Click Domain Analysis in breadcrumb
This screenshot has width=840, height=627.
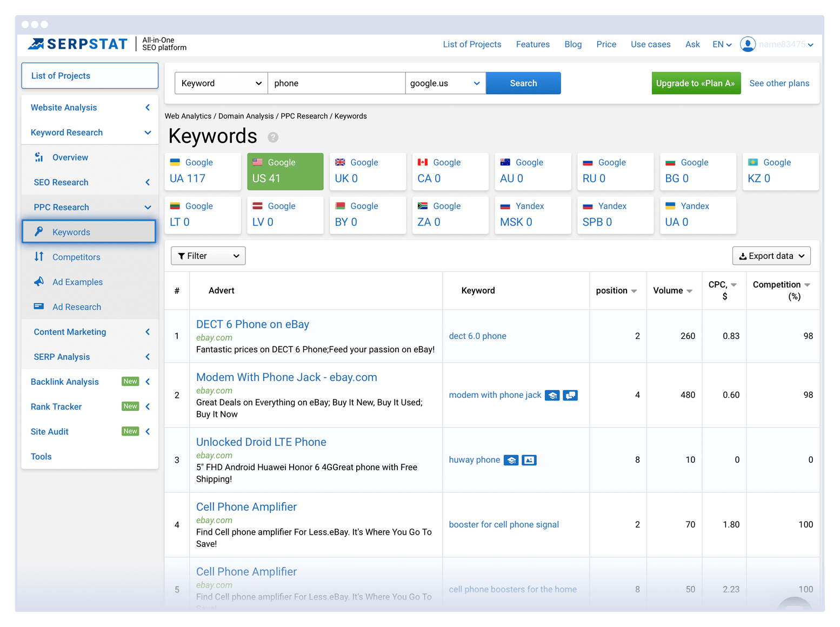click(246, 116)
